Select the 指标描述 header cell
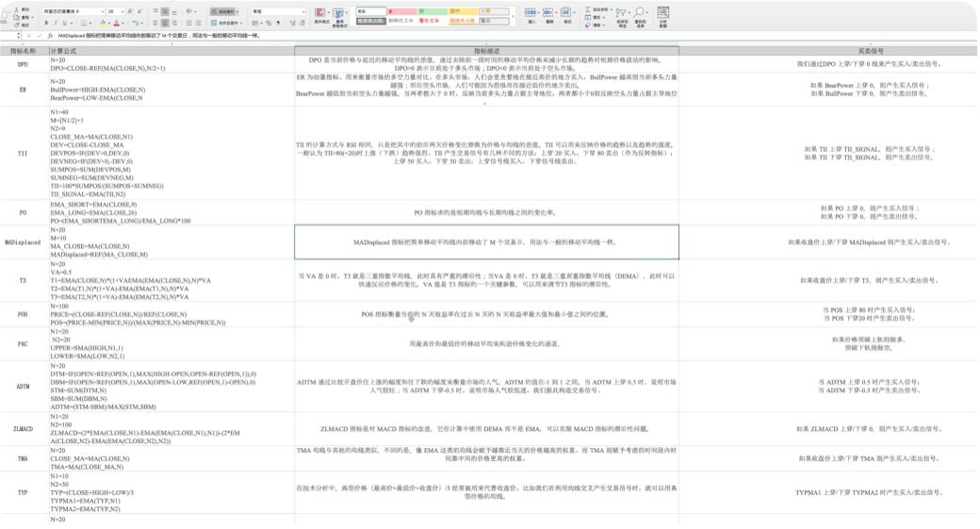Viewport: 980px width, 529px height. tap(486, 51)
